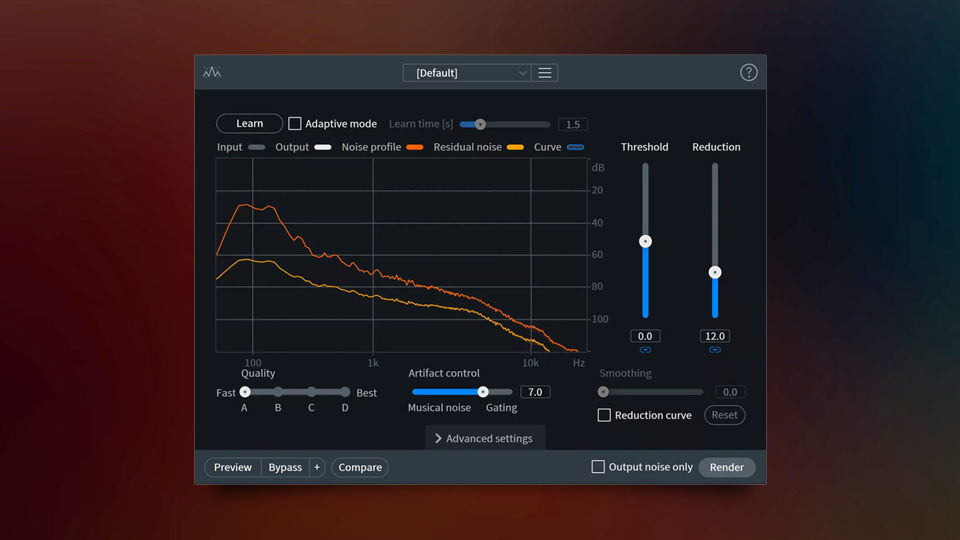960x540 pixels.
Task: Click the Reduction vertical slider handle
Action: pyautogui.click(x=714, y=272)
